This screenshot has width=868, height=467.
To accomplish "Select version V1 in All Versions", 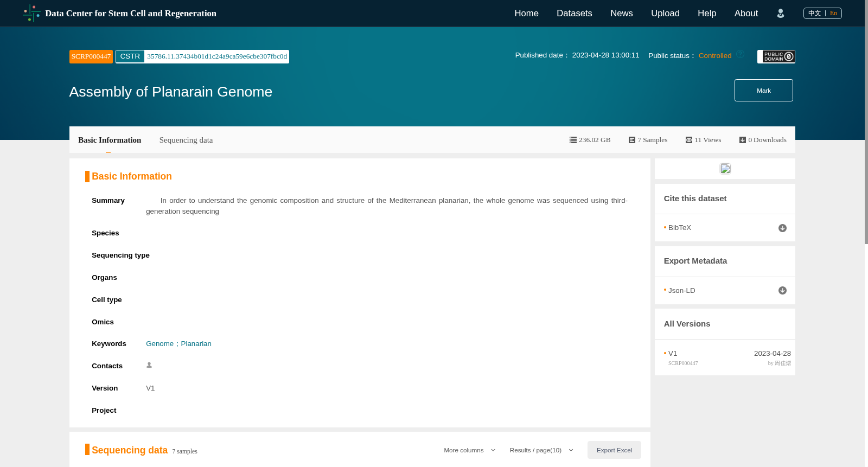I will tap(673, 354).
